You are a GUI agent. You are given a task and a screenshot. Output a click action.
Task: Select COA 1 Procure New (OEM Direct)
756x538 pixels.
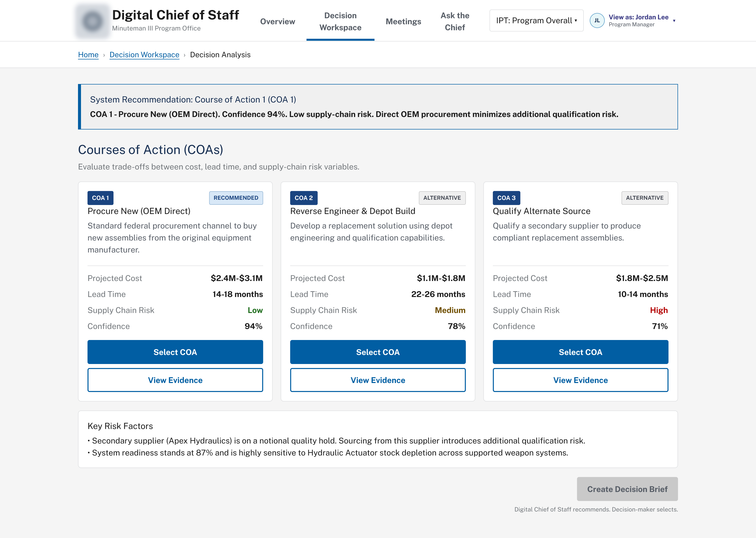pos(175,352)
